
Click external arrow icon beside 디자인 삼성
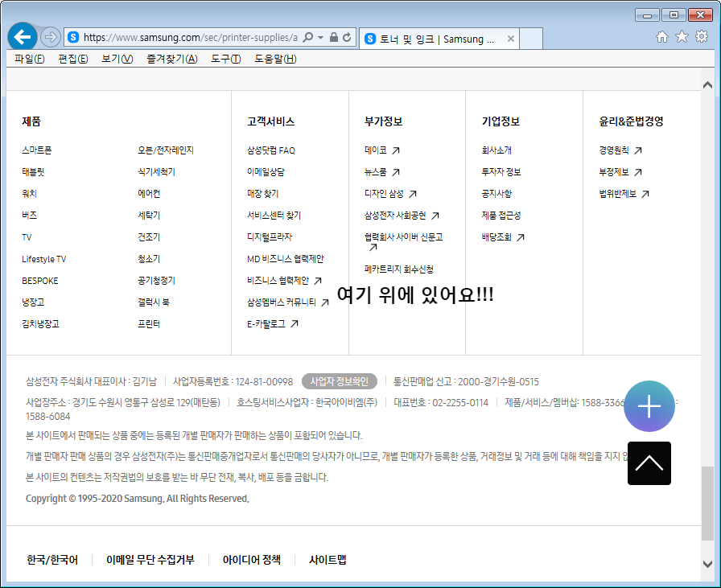[x=413, y=194]
